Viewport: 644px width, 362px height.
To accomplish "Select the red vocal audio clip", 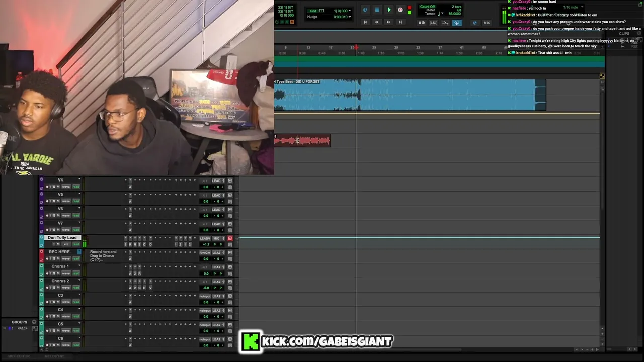I will click(302, 141).
